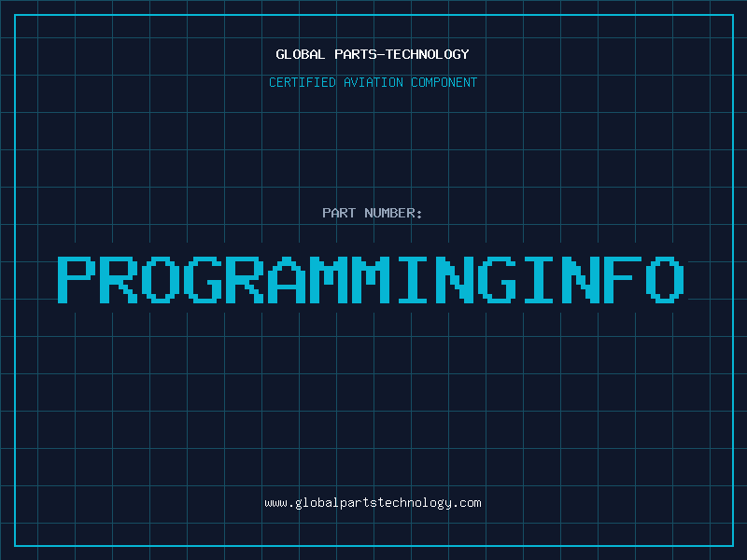Click the PART NUMBER: label
The height and width of the screenshot is (560, 747).
pyautogui.click(x=373, y=213)
